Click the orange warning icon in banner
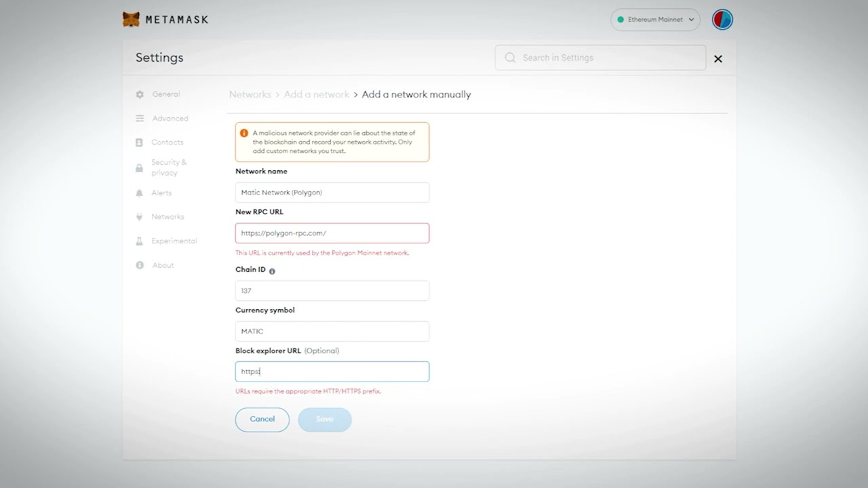 click(244, 133)
